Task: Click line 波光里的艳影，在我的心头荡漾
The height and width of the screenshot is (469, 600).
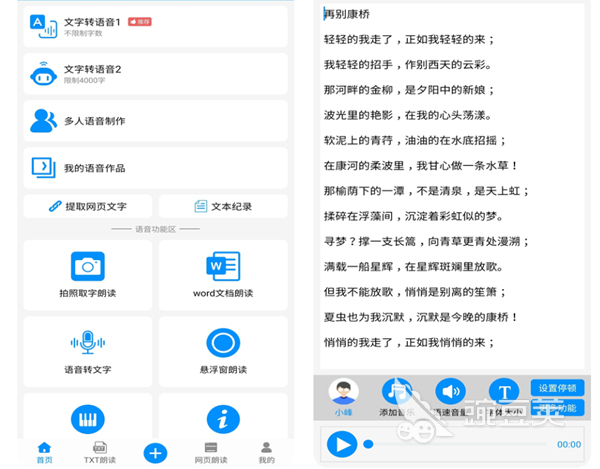Action: pyautogui.click(x=408, y=115)
